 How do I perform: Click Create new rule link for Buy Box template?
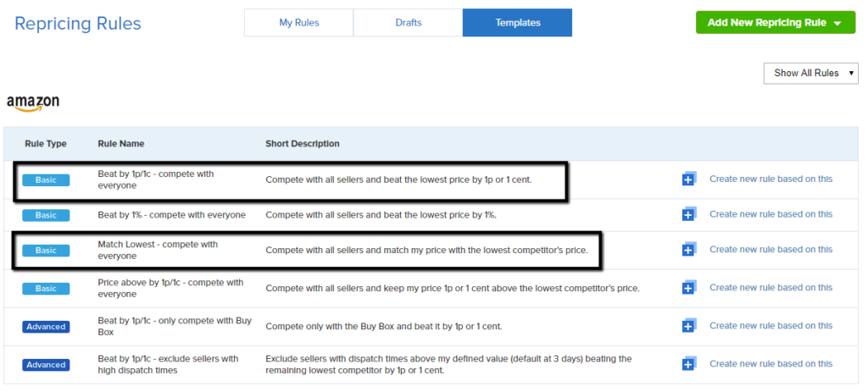[771, 326]
